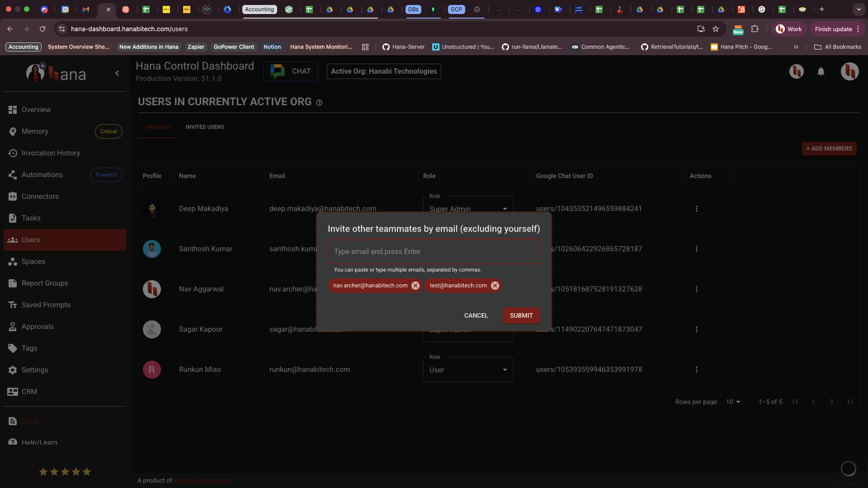
Task: Go to previous page of users
Action: pos(814,402)
